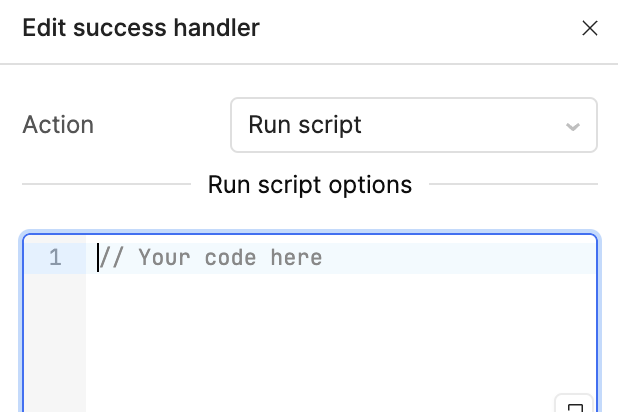The height and width of the screenshot is (412, 618).
Task: Click the 'Run script' selected value text
Action: click(x=305, y=125)
